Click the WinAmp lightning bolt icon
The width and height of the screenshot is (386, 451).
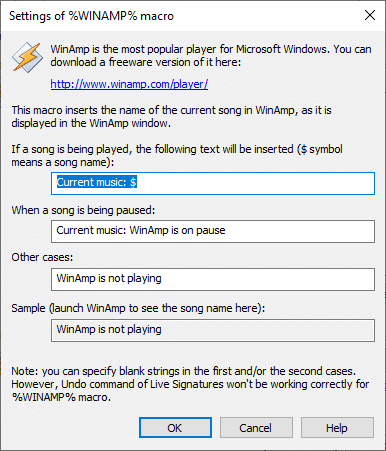(28, 57)
